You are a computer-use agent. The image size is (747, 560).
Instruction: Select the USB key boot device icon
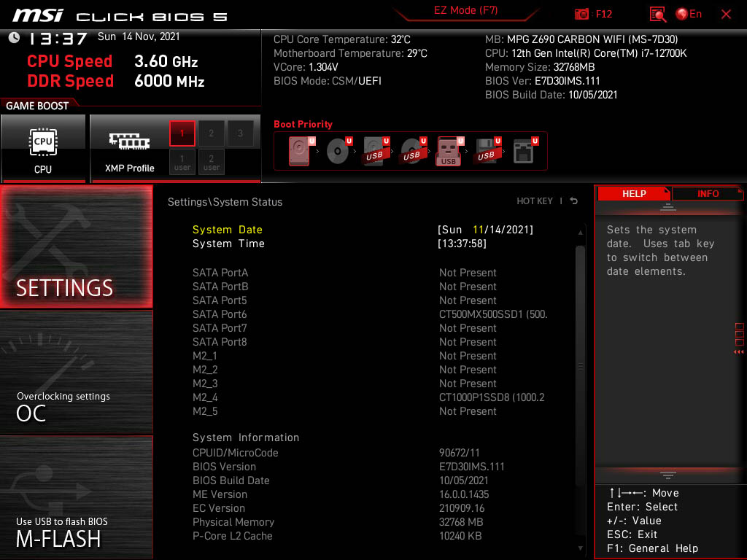click(x=449, y=151)
